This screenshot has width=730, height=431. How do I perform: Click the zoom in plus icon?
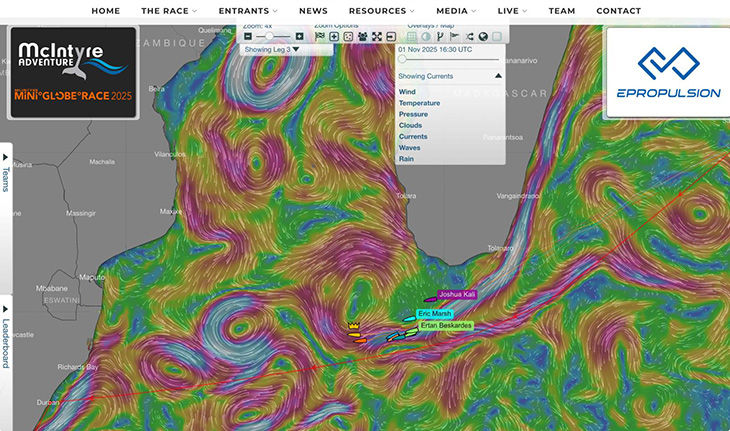(299, 36)
